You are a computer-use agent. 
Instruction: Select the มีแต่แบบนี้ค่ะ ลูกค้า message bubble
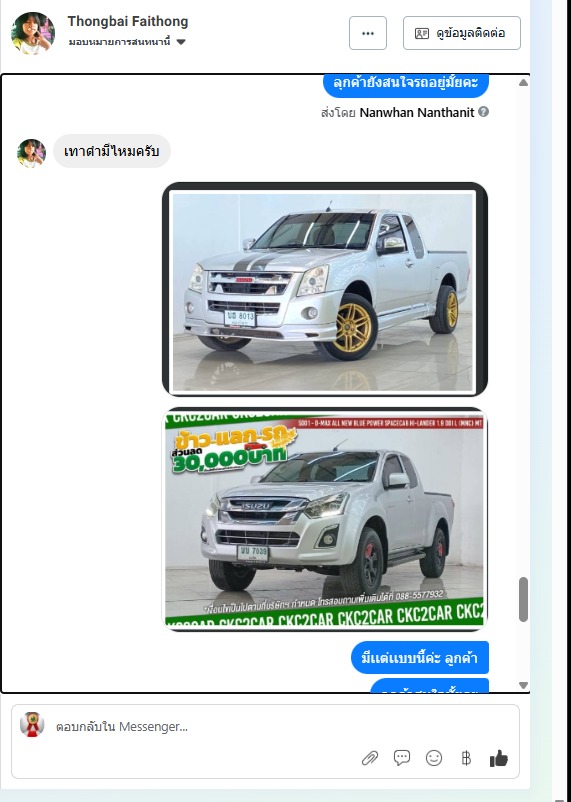(x=420, y=657)
